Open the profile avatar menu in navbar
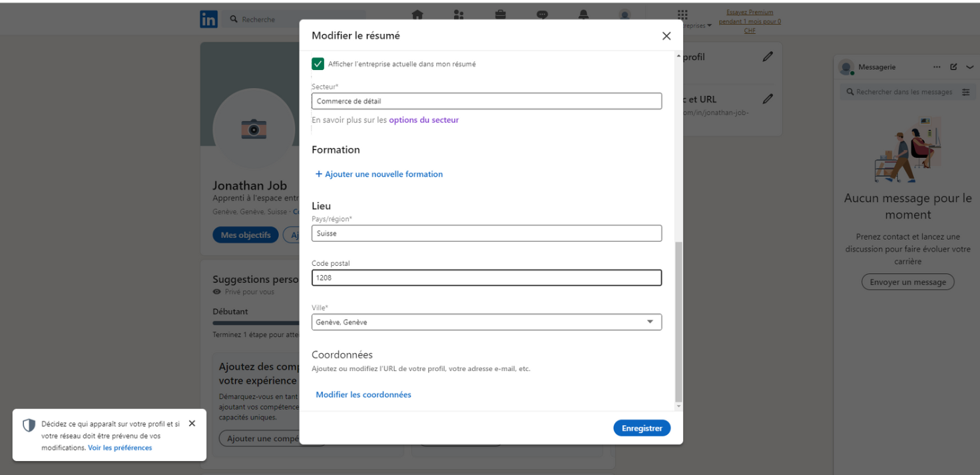Screen dimensions: 980x475 [x=624, y=15]
